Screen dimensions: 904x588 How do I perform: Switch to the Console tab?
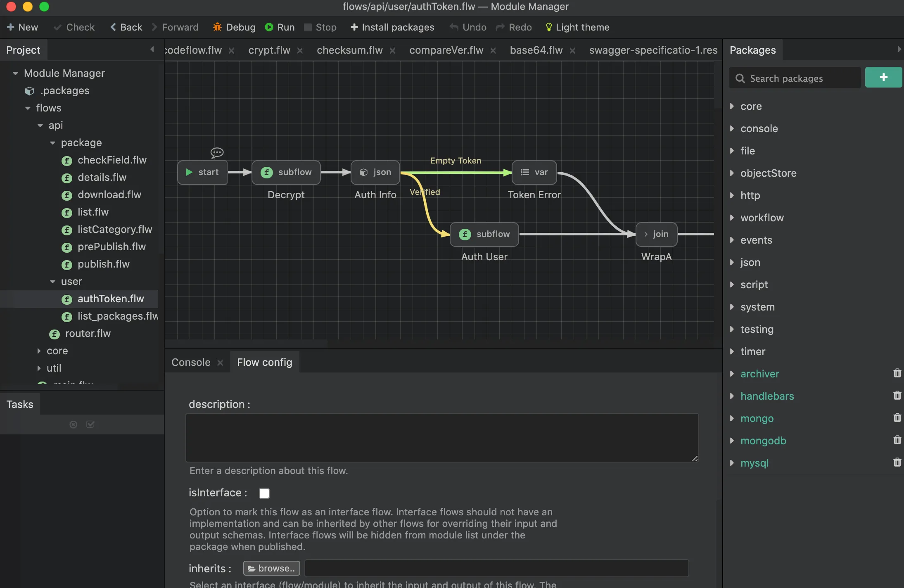pos(191,362)
